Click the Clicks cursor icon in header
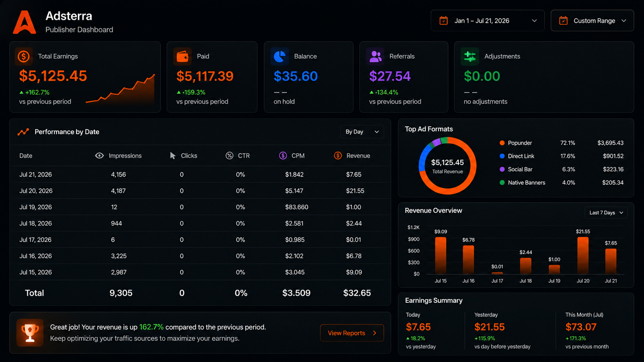 [x=173, y=155]
